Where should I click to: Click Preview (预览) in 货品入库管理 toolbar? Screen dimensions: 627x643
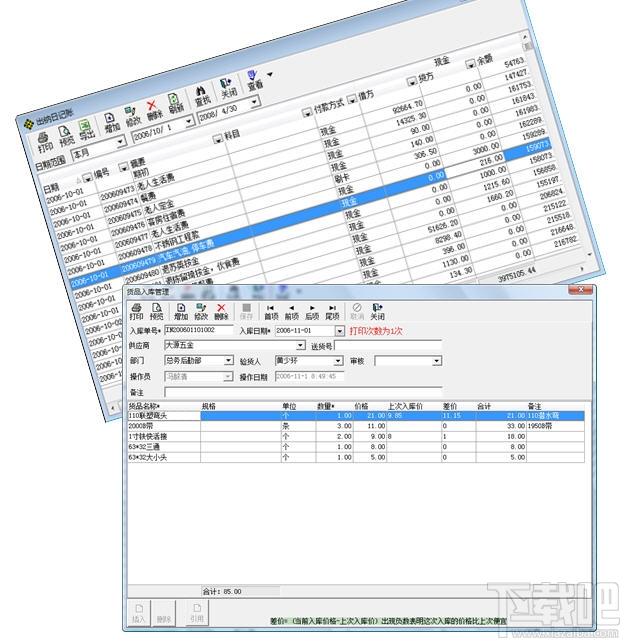pyautogui.click(x=156, y=312)
